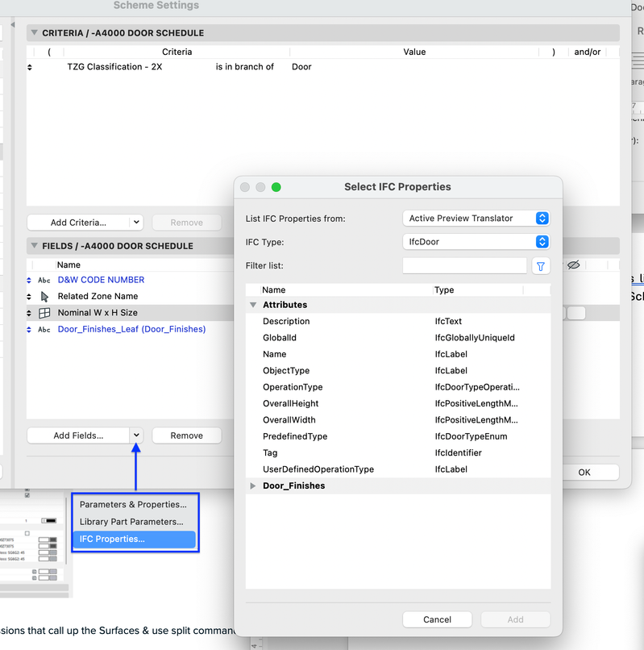Click the filter funnel icon
Image resolution: width=644 pixels, height=650 pixels.
[x=540, y=266]
